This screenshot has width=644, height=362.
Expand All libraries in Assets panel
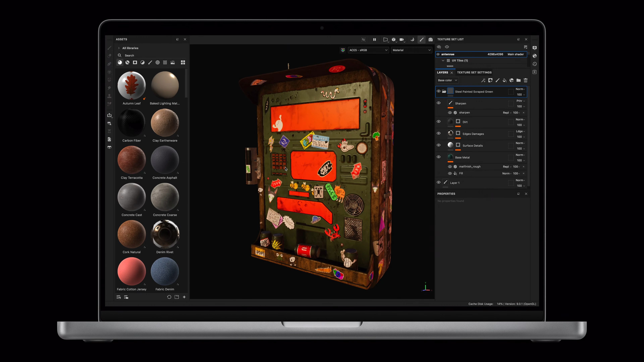[x=119, y=48]
